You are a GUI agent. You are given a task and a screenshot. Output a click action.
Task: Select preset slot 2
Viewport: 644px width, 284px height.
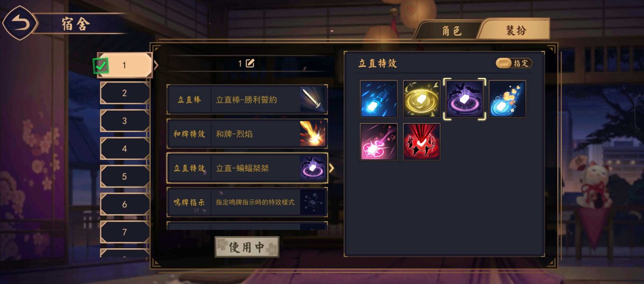point(125,94)
